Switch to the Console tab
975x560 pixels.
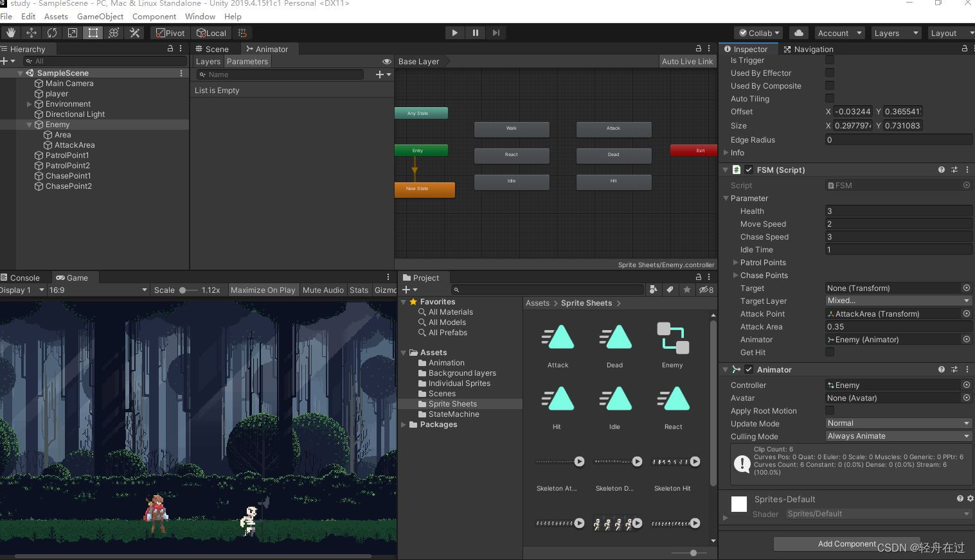pyautogui.click(x=24, y=277)
